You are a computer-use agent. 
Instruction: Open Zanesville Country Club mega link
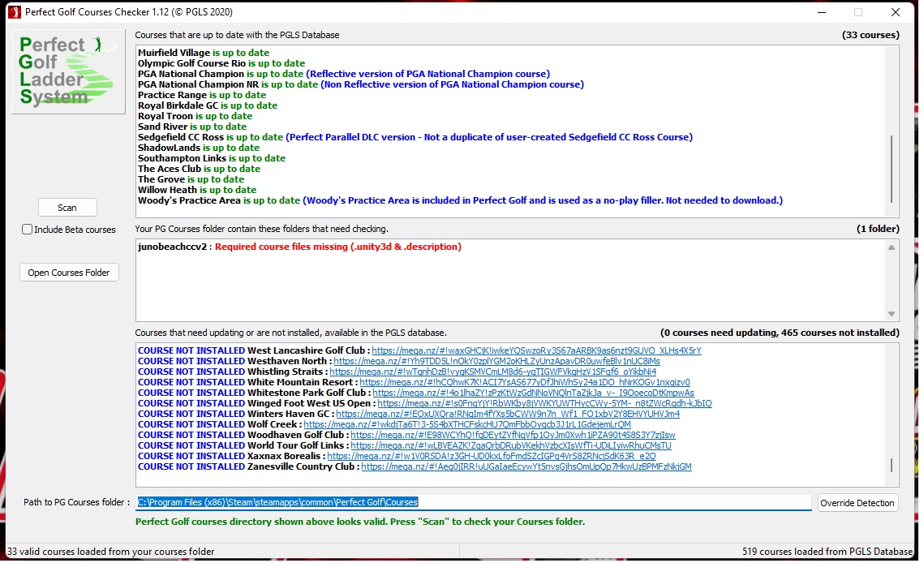[526, 466]
